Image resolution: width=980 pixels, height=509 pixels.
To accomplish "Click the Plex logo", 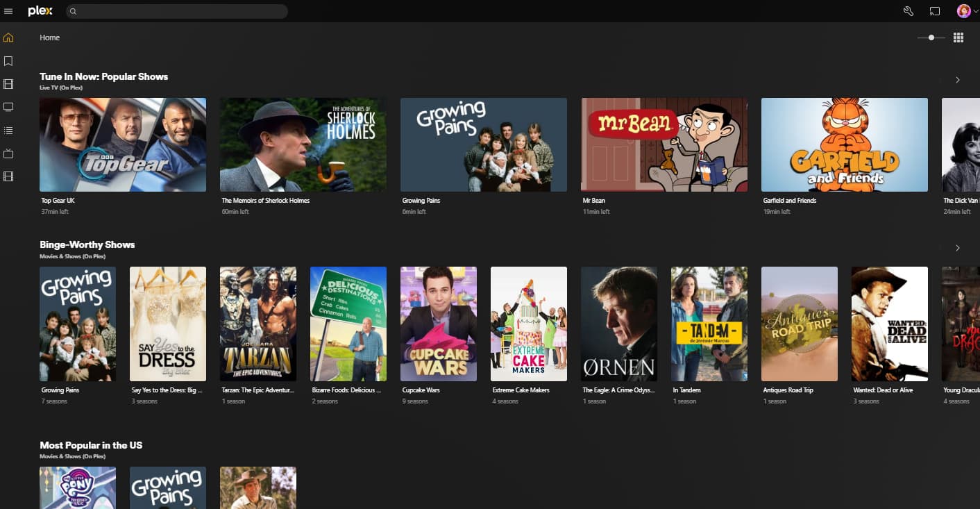I will (40, 11).
